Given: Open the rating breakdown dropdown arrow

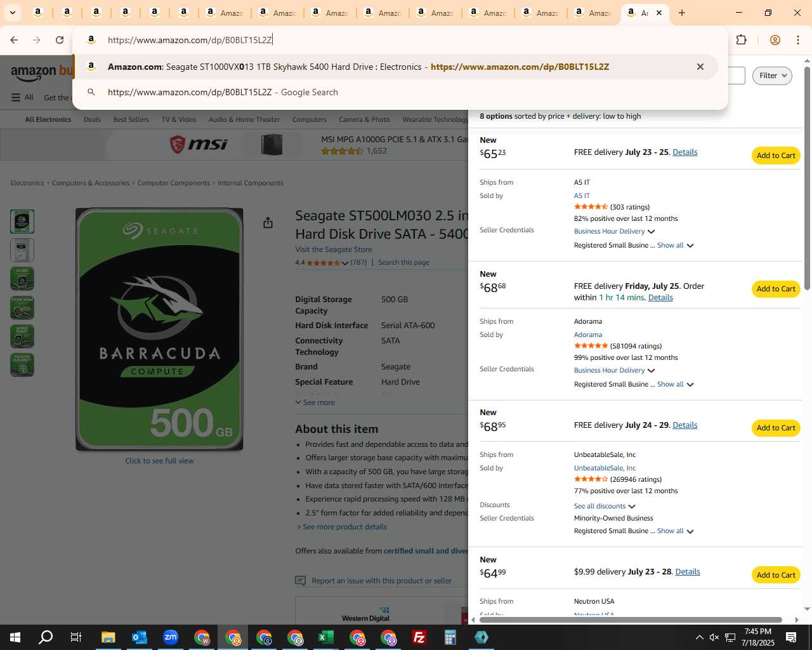Looking at the screenshot, I should (345, 263).
